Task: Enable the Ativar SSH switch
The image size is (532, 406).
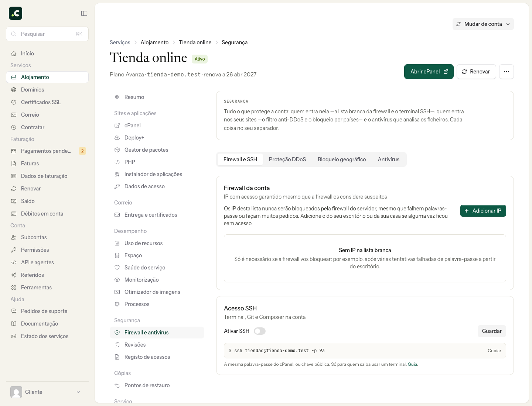Action: (x=260, y=331)
